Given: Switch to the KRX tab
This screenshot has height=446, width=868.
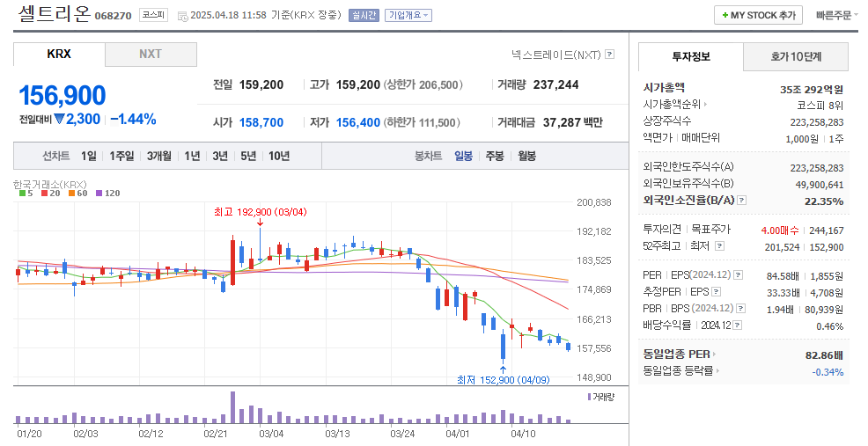Looking at the screenshot, I should pyautogui.click(x=59, y=55).
